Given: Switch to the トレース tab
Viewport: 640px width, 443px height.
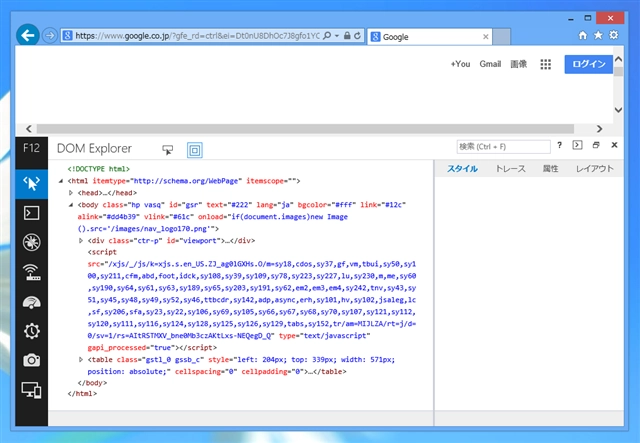Looking at the screenshot, I should pyautogui.click(x=510, y=169).
